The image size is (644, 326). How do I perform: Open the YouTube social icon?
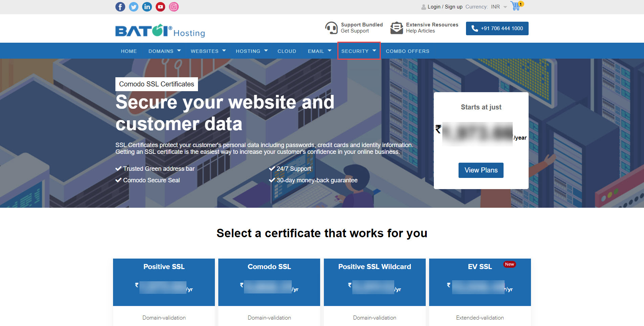(160, 7)
